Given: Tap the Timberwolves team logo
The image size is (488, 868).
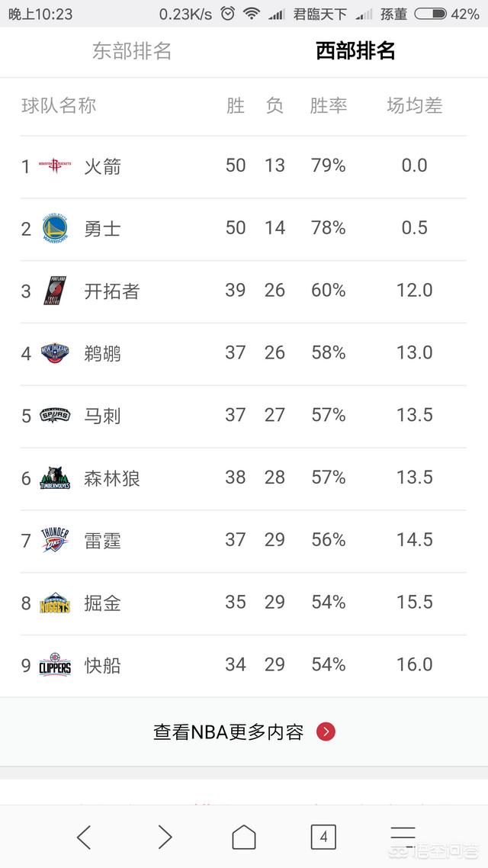Looking at the screenshot, I should (55, 478).
